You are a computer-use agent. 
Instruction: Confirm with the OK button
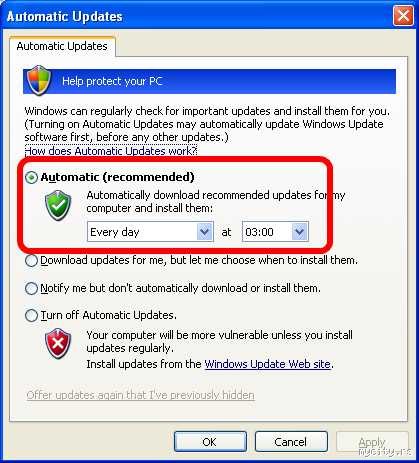(x=210, y=442)
